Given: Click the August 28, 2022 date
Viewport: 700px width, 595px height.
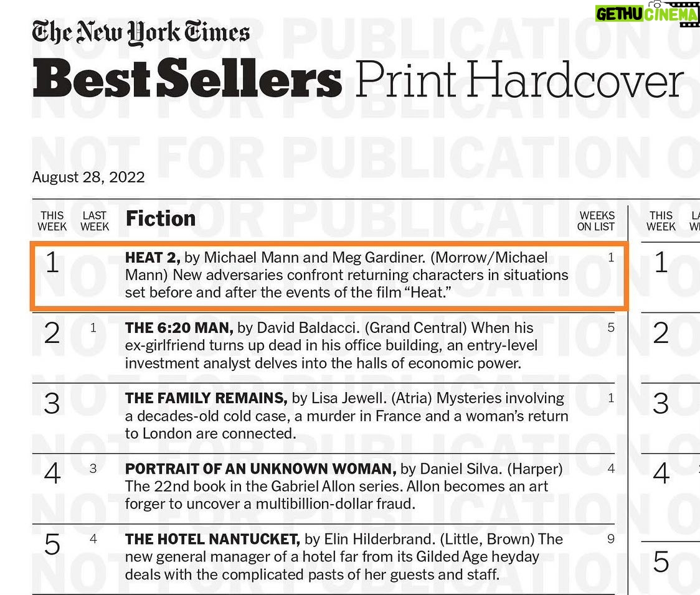Looking at the screenshot, I should [x=88, y=177].
